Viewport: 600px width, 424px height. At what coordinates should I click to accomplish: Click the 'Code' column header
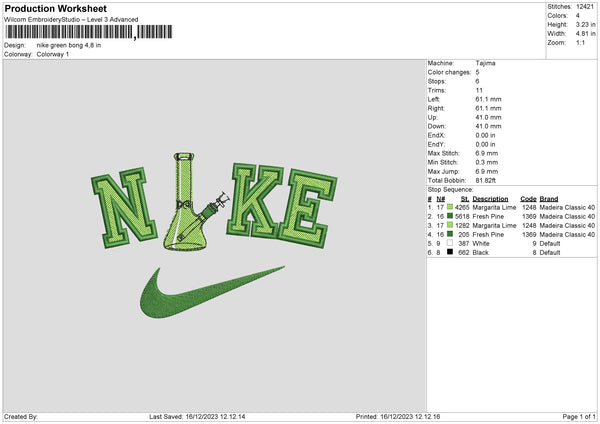click(x=528, y=199)
